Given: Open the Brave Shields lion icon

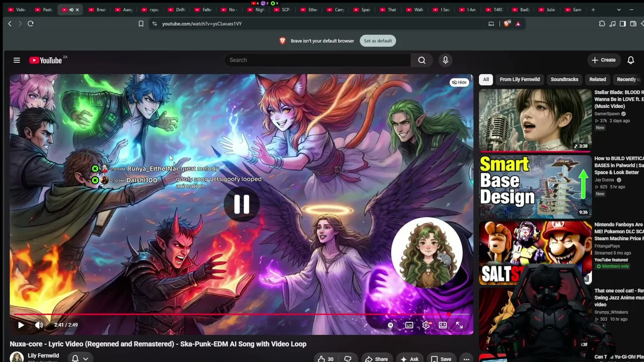Looking at the screenshot, I should click(x=507, y=24).
